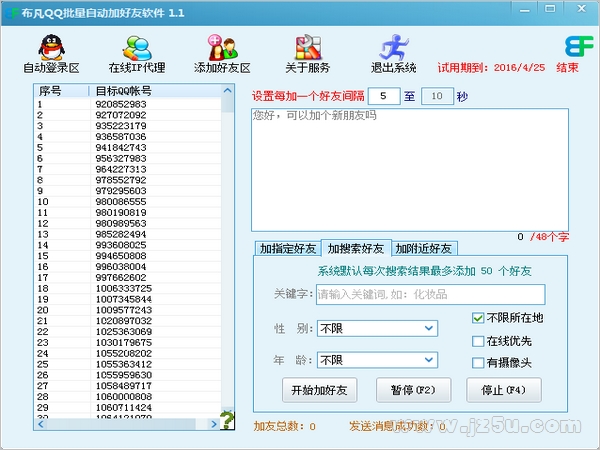Click the 停止(F4) button
This screenshot has width=600, height=450.
coord(504,390)
